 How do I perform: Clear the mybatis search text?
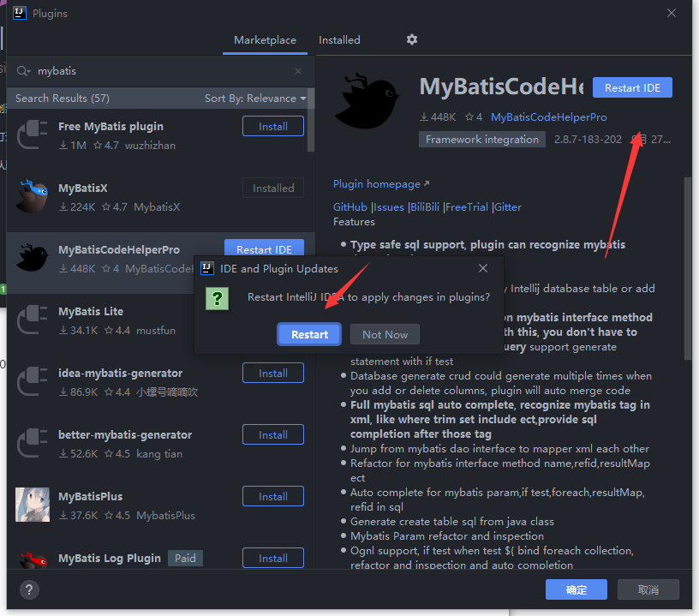pyautogui.click(x=298, y=71)
